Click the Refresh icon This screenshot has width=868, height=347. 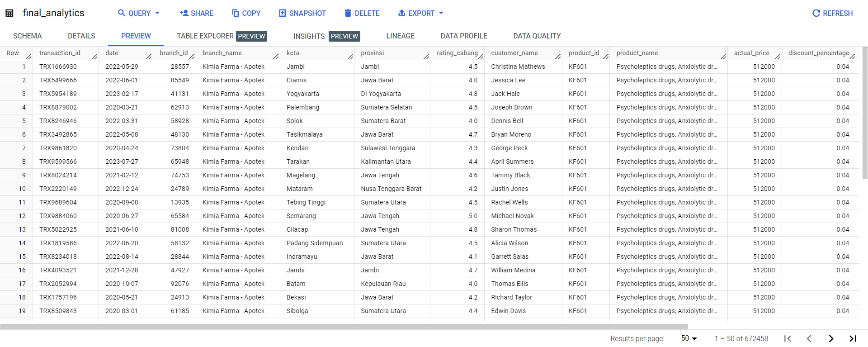click(x=816, y=13)
